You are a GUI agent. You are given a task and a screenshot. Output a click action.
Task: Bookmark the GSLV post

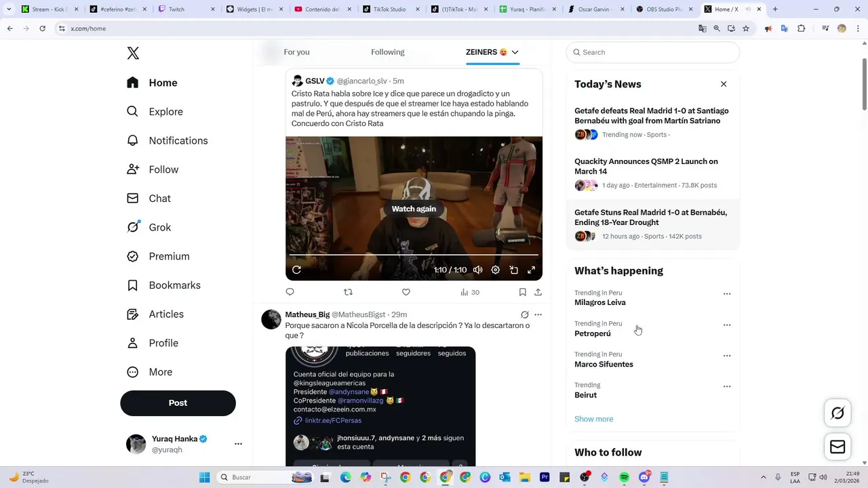coord(522,292)
